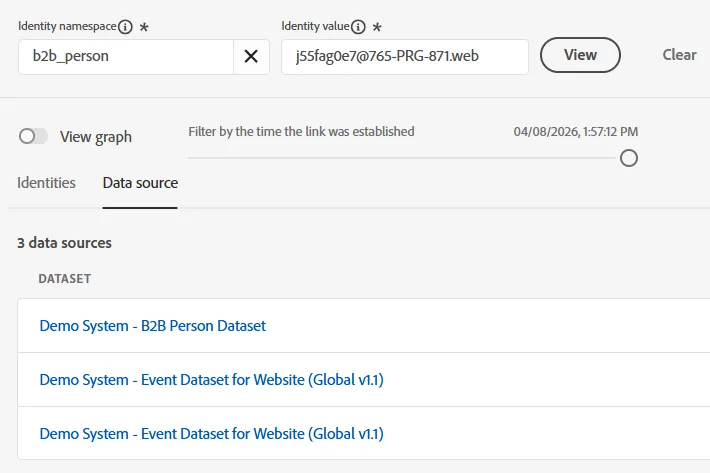Switch to the Identities tab
This screenshot has width=710, height=473.
(x=46, y=183)
